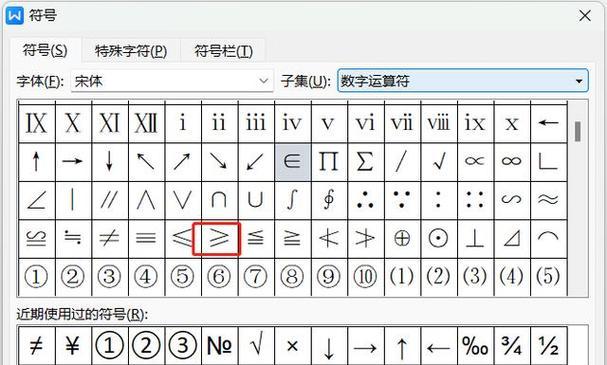Pick the lowercase Roman numeral ⅷ symbol

(439, 123)
